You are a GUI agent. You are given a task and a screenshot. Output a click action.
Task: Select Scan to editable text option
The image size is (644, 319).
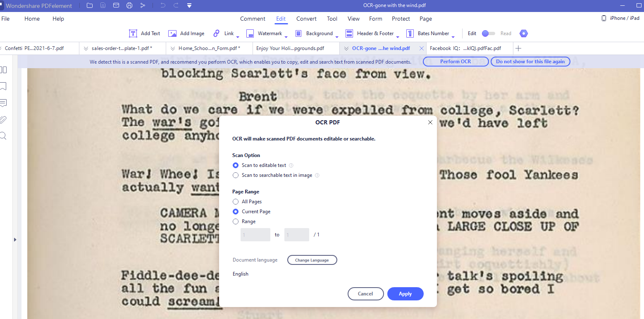tap(236, 165)
